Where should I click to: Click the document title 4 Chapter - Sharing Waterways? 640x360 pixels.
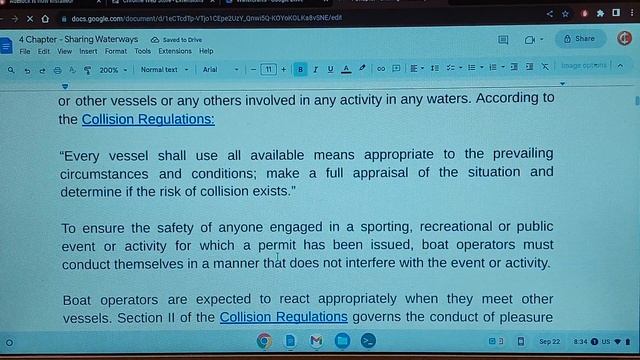coord(78,39)
